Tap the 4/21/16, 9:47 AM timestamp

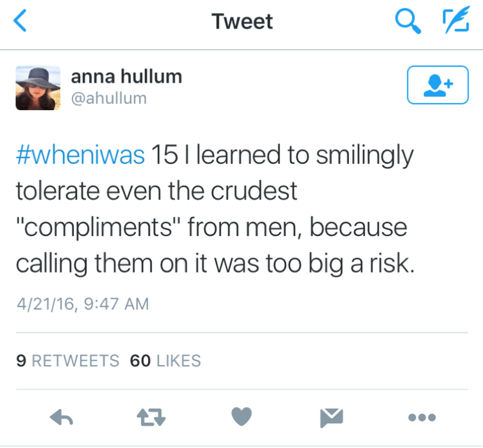tap(82, 304)
